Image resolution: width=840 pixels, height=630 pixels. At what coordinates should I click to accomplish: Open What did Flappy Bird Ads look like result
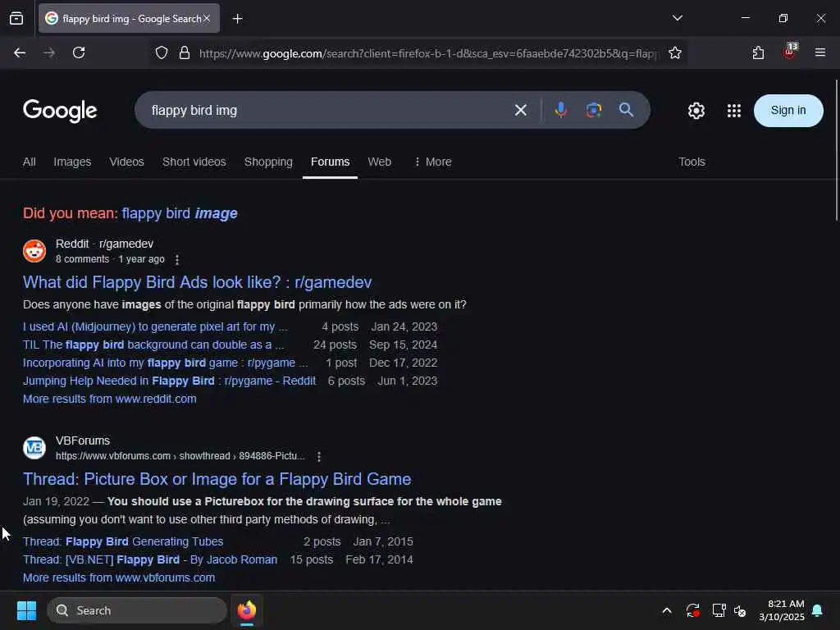[197, 282]
